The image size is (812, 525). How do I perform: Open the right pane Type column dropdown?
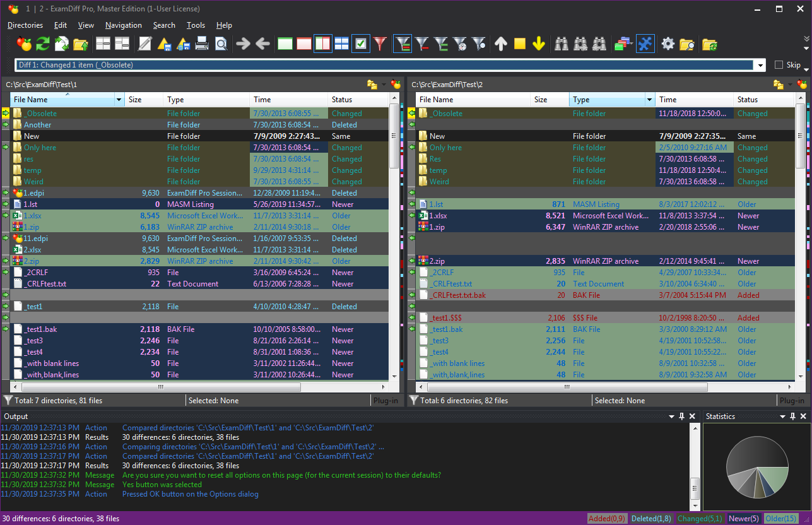(x=650, y=100)
